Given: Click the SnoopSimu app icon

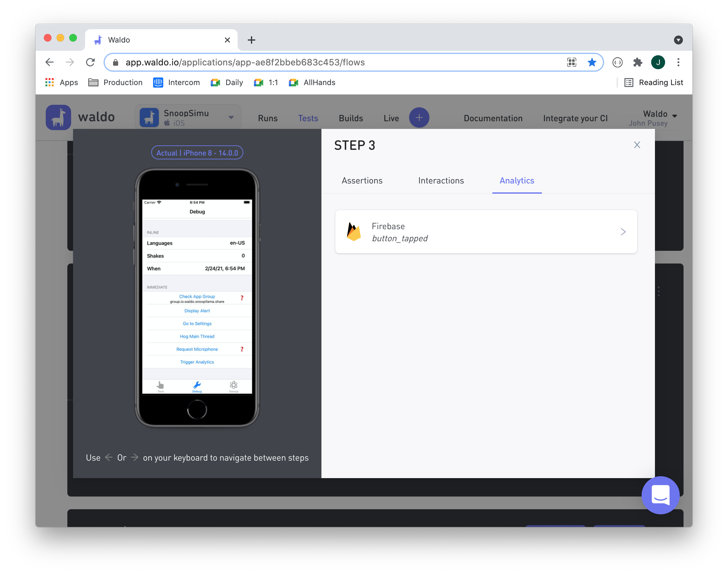Looking at the screenshot, I should point(149,117).
